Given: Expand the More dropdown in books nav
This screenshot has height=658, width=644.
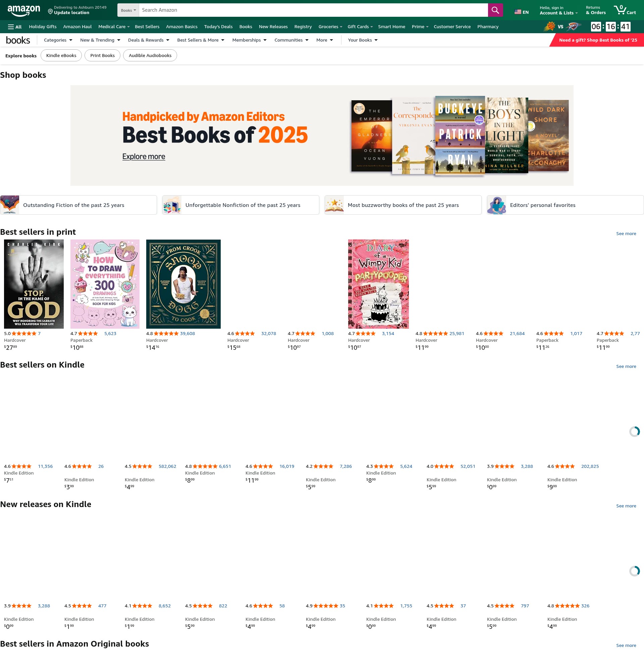Looking at the screenshot, I should pos(324,40).
